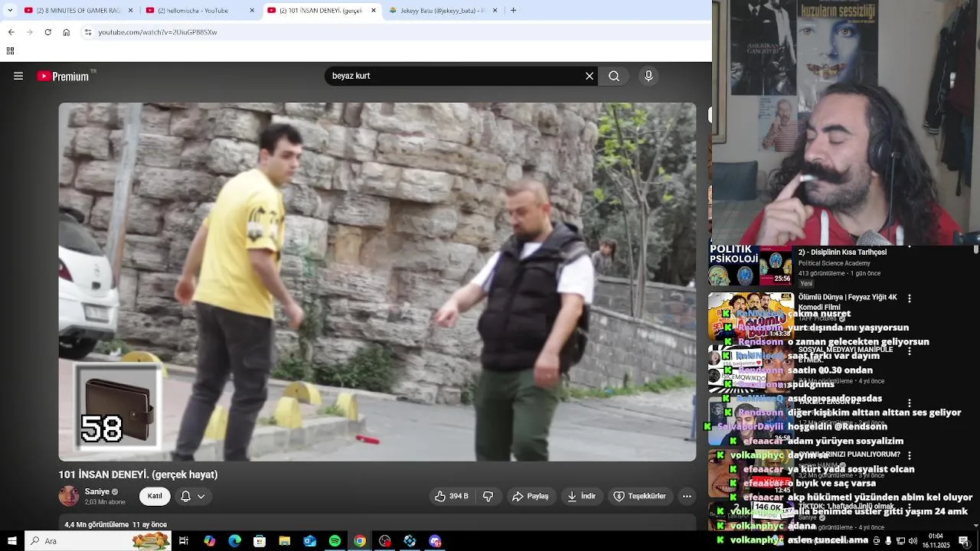Open the Windows Start menu
The width and height of the screenshot is (980, 551).
pos(12,541)
